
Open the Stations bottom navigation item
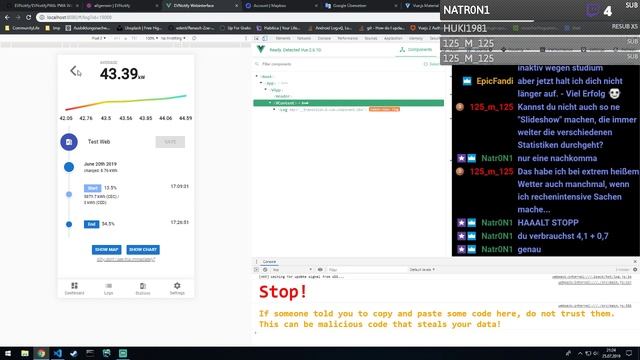[x=143, y=289]
